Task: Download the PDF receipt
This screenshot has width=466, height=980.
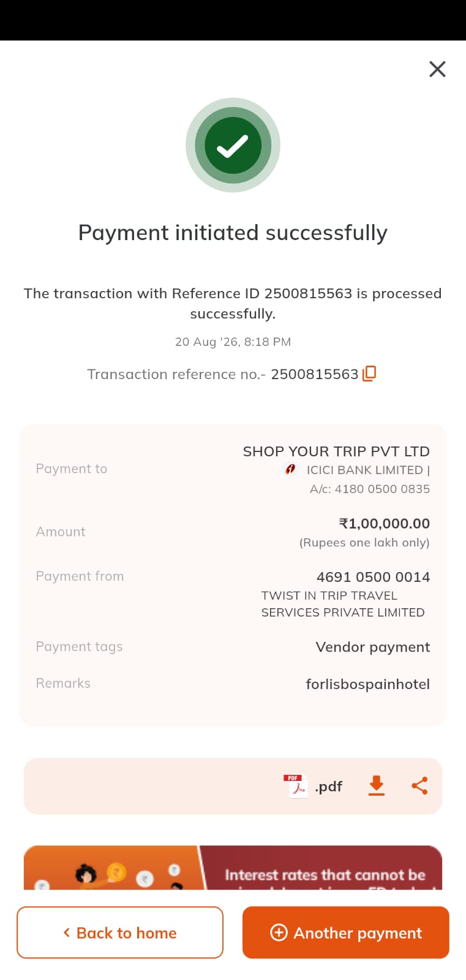Action: tap(377, 786)
